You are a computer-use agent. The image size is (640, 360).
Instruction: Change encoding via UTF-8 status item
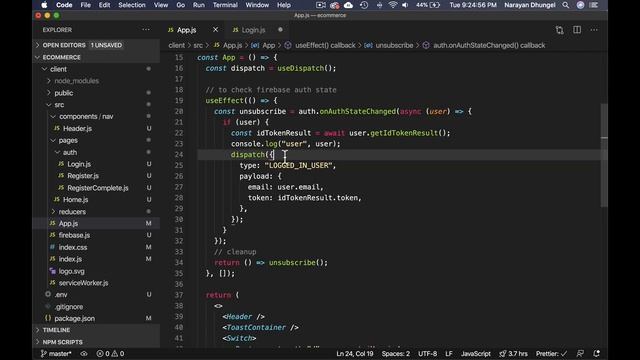click(x=427, y=353)
